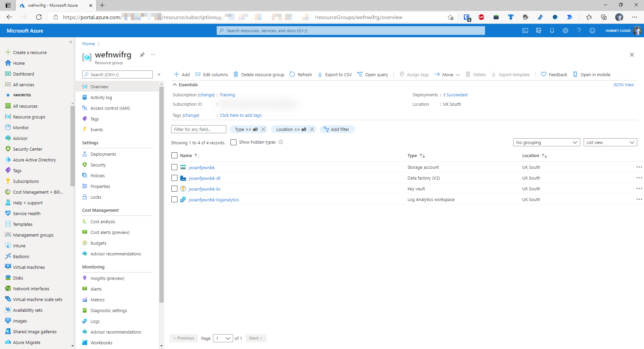Click Delete resource group
The height and width of the screenshot is (349, 644).
[259, 74]
